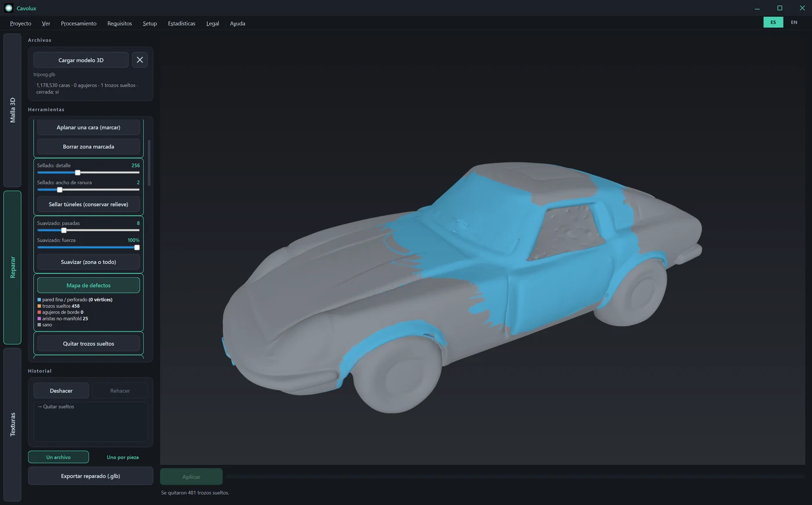Screen dimensions: 812x505
Task: Adjust the Sellado: detalle slider
Action: tap(88, 172)
